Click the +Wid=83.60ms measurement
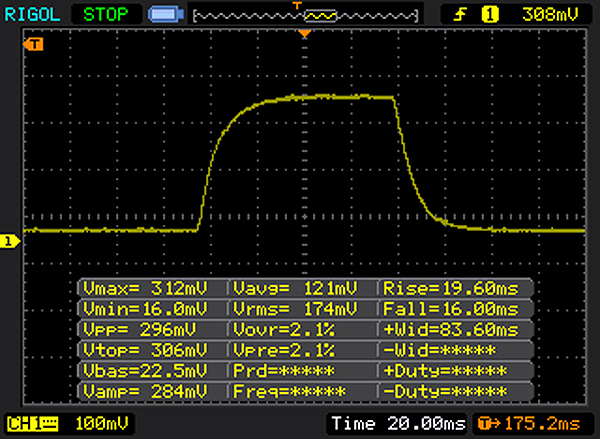The width and height of the screenshot is (600, 439). (451, 329)
